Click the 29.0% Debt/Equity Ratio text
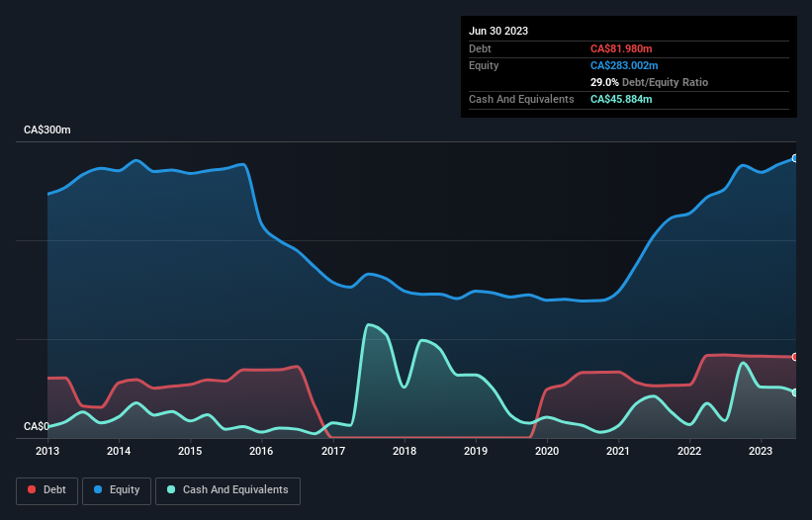Image resolution: width=812 pixels, height=520 pixels. coord(649,82)
